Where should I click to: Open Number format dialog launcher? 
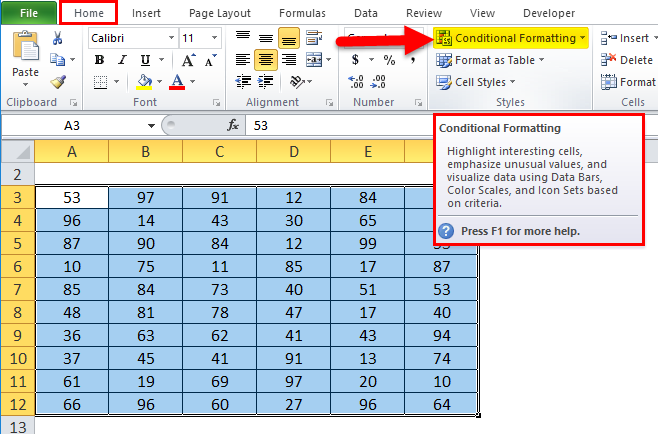click(418, 102)
